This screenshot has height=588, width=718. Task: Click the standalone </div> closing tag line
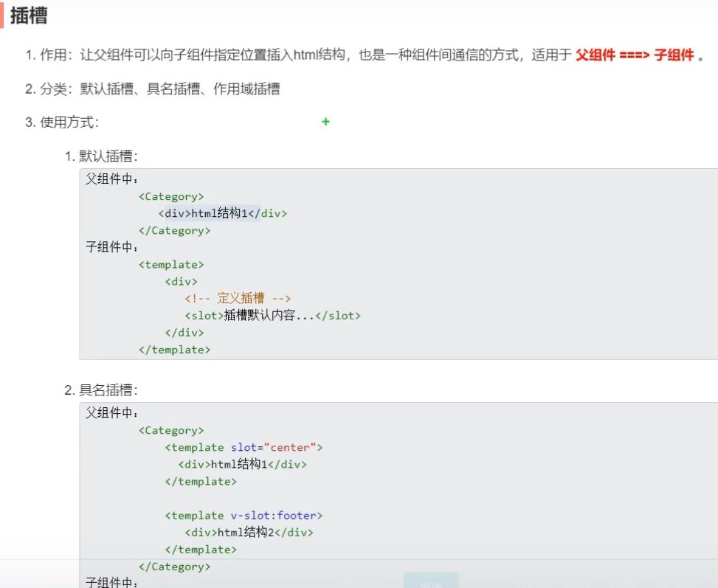[x=184, y=333]
